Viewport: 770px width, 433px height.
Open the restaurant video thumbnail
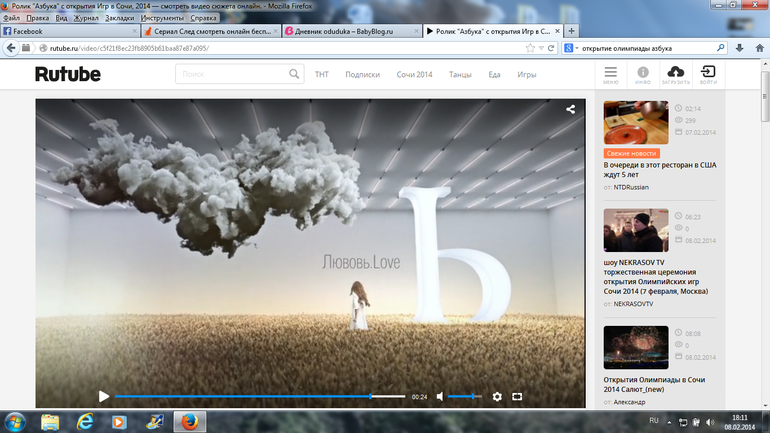click(x=636, y=122)
